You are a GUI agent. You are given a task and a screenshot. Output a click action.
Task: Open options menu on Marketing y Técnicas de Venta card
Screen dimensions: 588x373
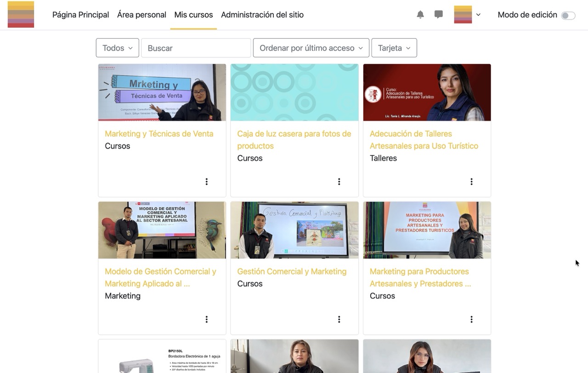206,181
